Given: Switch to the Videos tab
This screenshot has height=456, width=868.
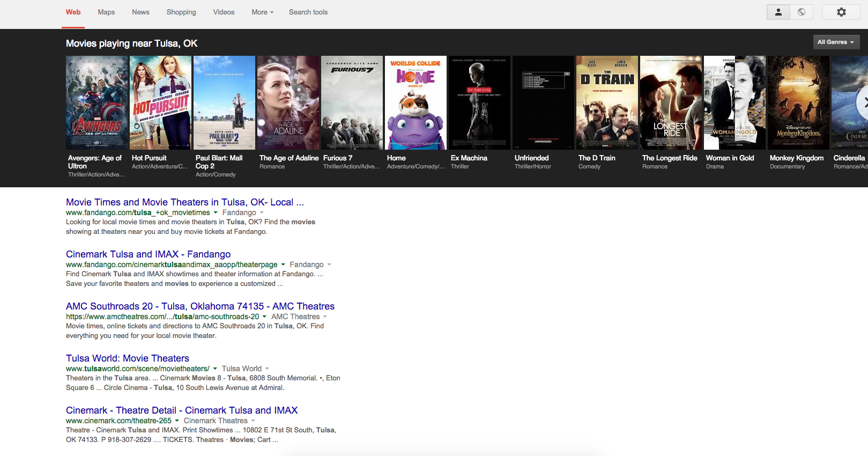Looking at the screenshot, I should 224,12.
